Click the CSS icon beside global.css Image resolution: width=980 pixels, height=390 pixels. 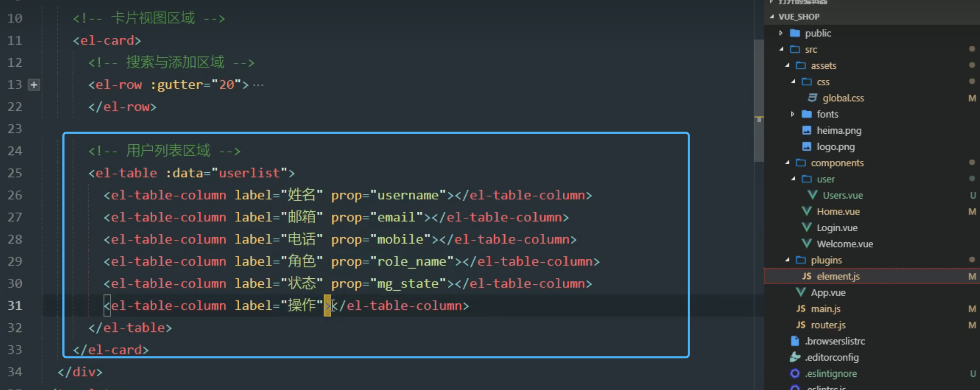point(812,98)
